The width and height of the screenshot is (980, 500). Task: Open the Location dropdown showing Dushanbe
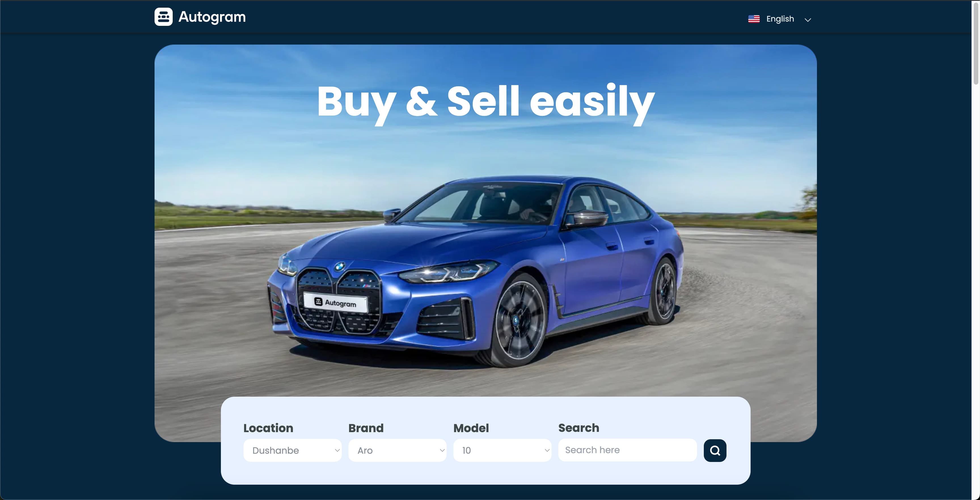[x=293, y=451]
